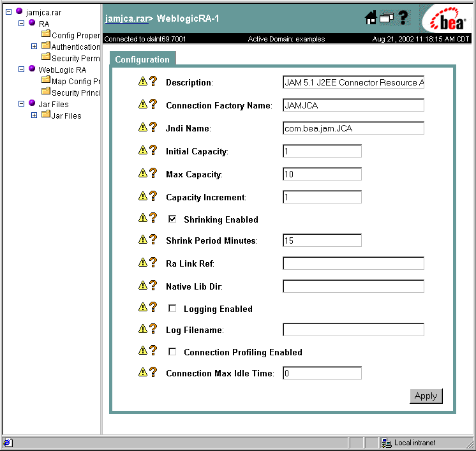
Task: Enable the Logging Enabled checkbox
Action: tap(172, 308)
